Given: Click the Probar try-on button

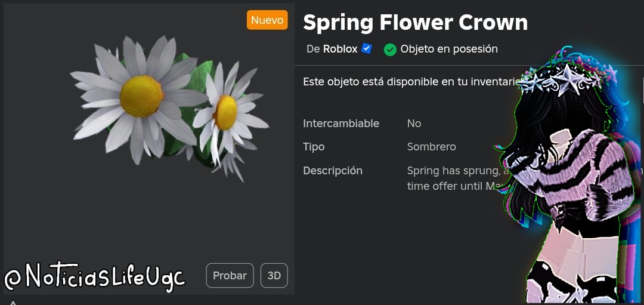Looking at the screenshot, I should pyautogui.click(x=230, y=275).
